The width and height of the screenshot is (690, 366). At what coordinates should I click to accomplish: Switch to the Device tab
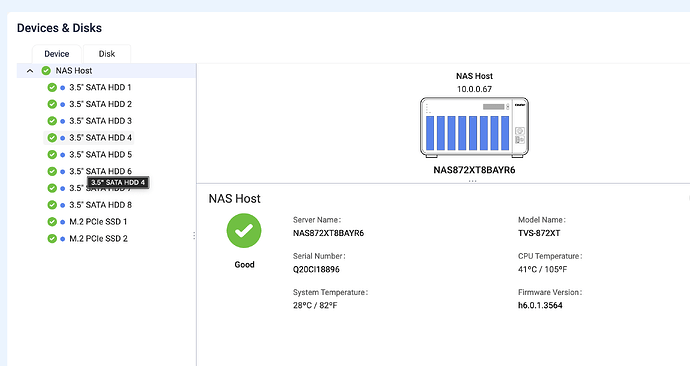(56, 54)
